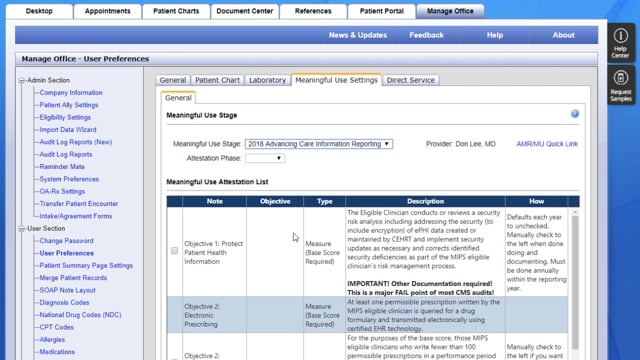Open Medications in the tree

pyautogui.click(x=57, y=352)
